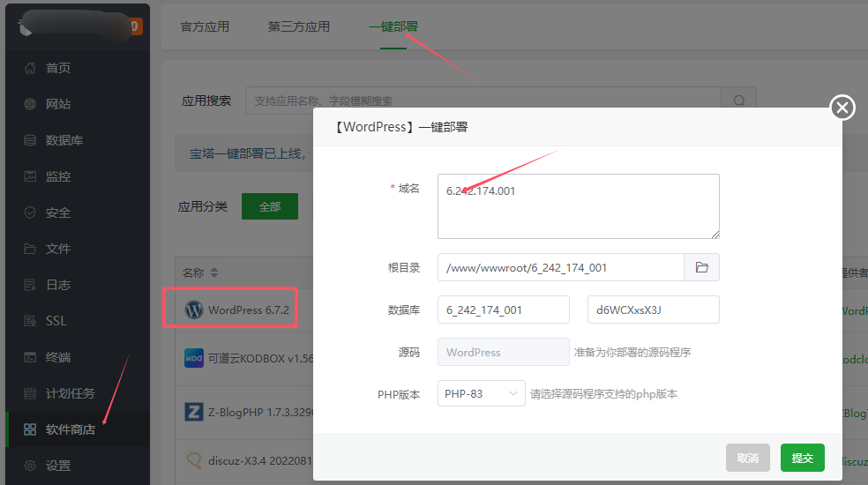Click the calendar icon beside 计划任务
Screen dimensions: 868x485
pos(30,393)
